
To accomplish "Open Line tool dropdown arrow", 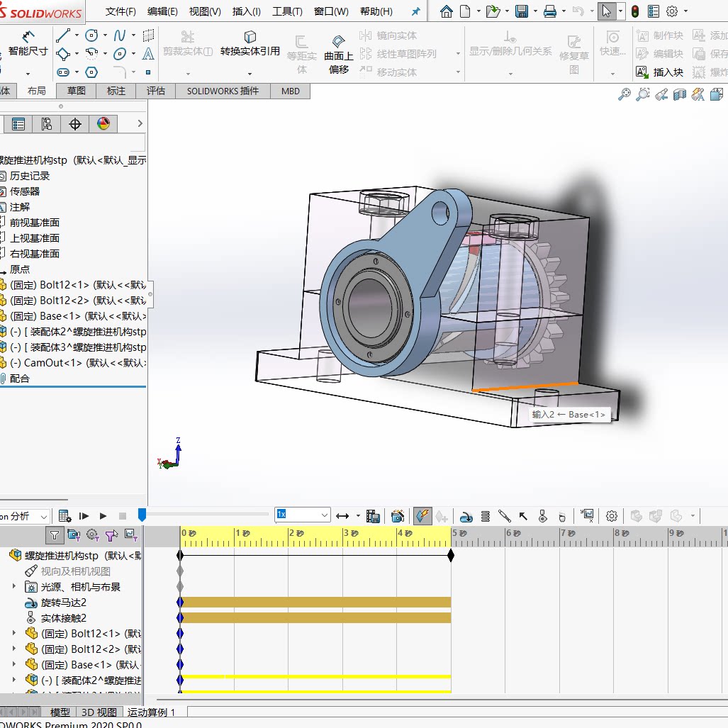I will [x=77, y=35].
